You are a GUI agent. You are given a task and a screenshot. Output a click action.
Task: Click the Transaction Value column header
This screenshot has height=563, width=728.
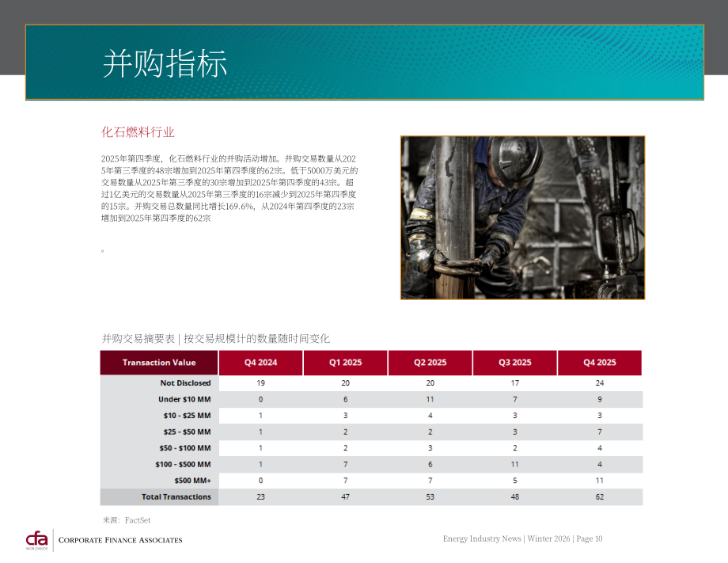[x=159, y=363]
